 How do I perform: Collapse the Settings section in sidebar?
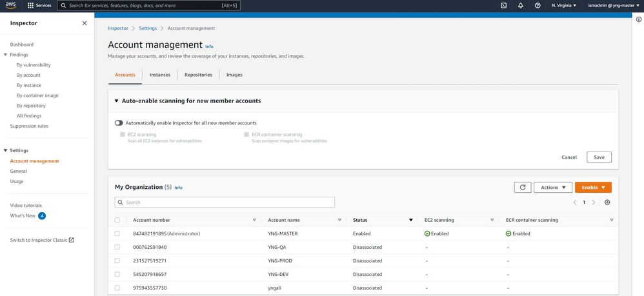coord(5,151)
